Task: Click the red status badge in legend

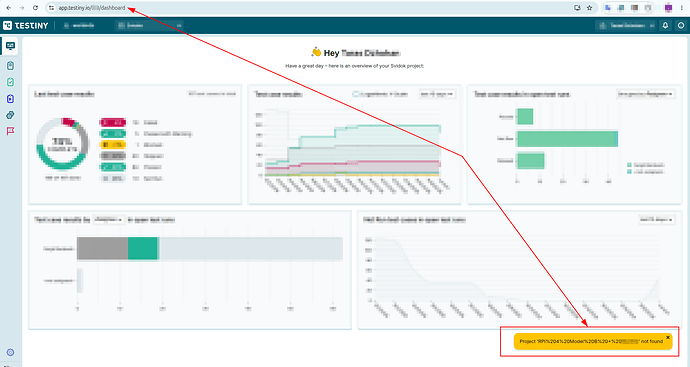Action: pos(113,122)
